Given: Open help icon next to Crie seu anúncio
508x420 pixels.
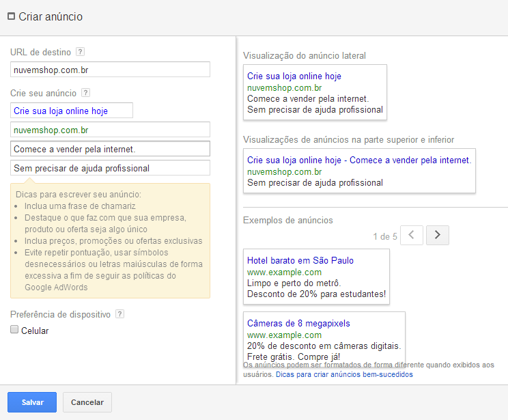Looking at the screenshot, I should tap(85, 93).
